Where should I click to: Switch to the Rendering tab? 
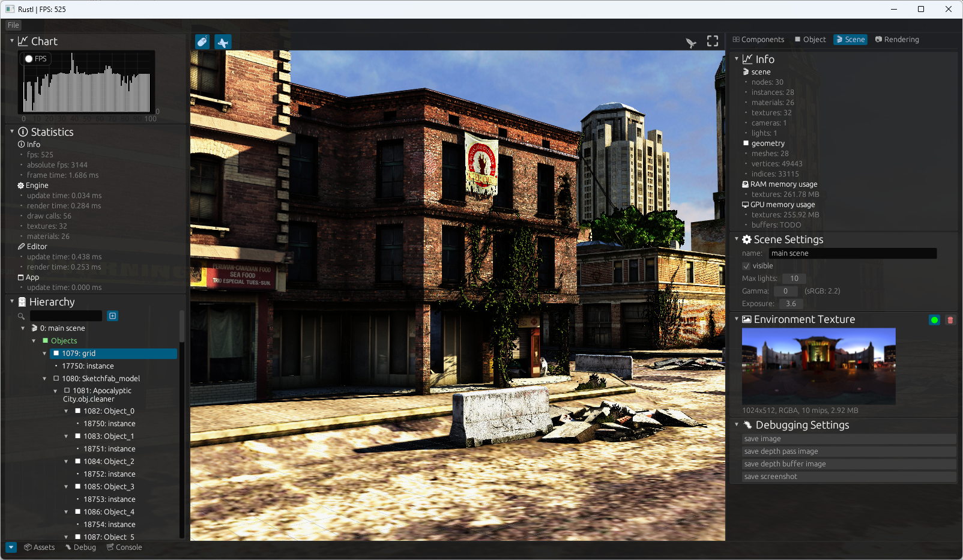(897, 40)
